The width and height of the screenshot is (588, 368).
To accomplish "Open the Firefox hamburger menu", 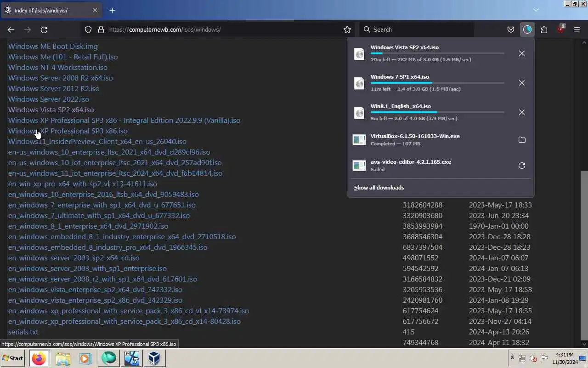I will [577, 29].
